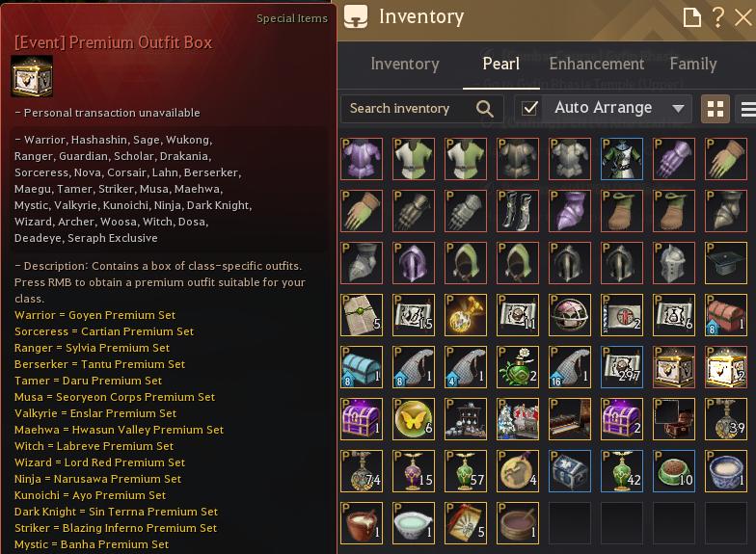Expand the Auto Arrange dropdown arrow
The width and height of the screenshot is (756, 554).
[x=678, y=108]
